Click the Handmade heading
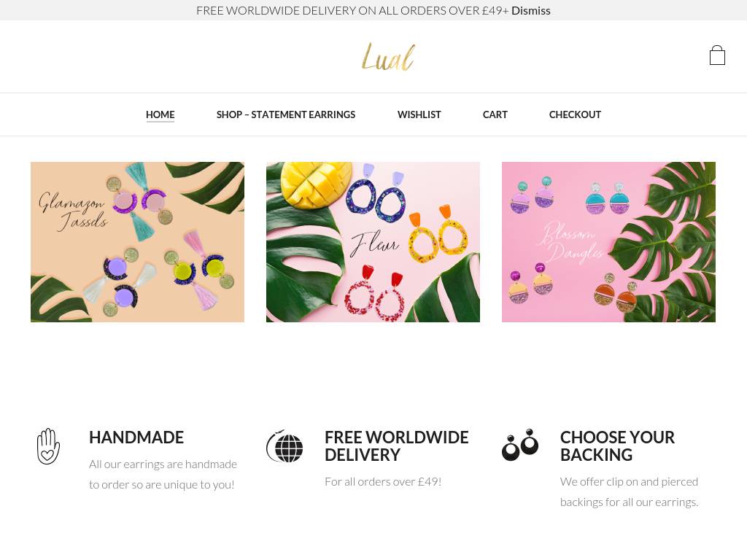This screenshot has height=560, width=747. (x=136, y=437)
